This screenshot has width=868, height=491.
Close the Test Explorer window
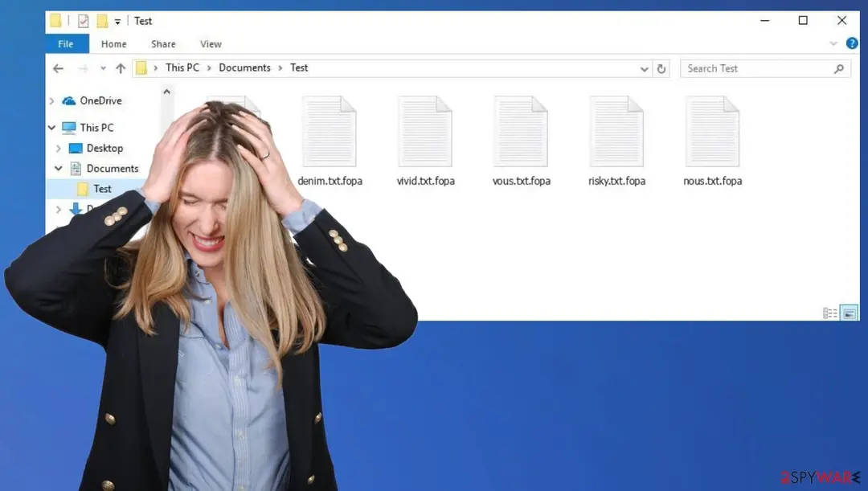[841, 20]
